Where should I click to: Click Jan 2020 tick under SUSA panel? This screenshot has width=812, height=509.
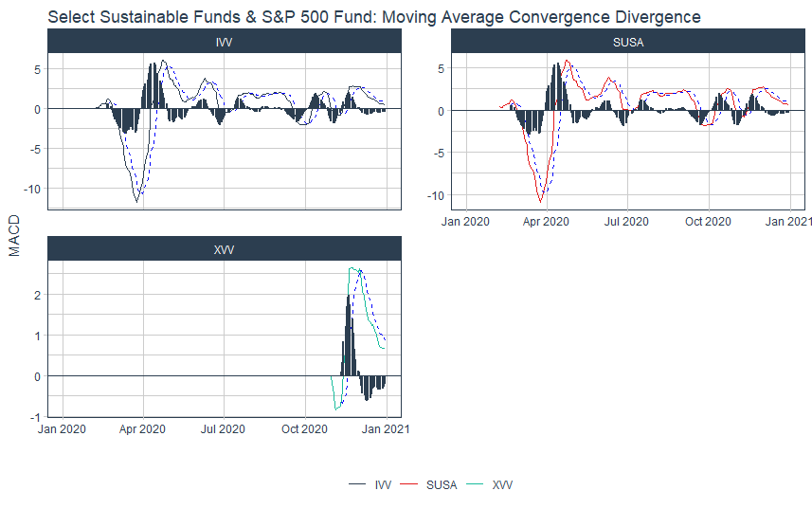[x=465, y=222]
